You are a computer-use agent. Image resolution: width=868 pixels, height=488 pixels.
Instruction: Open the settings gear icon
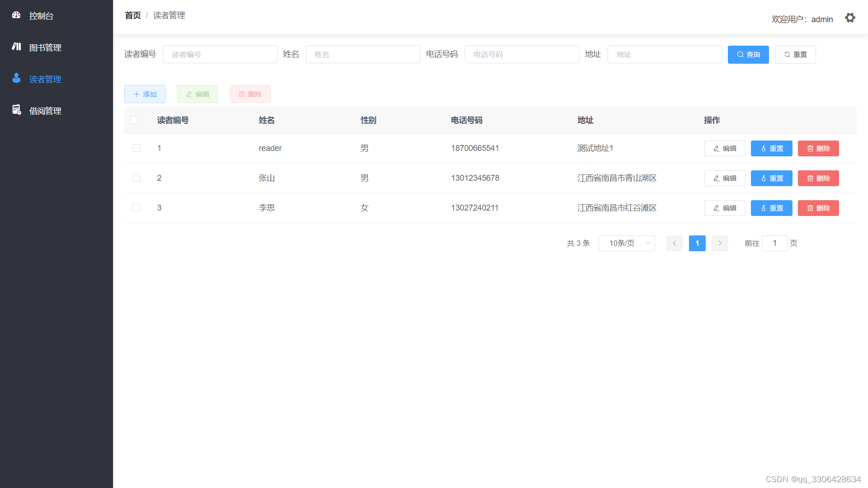point(850,18)
